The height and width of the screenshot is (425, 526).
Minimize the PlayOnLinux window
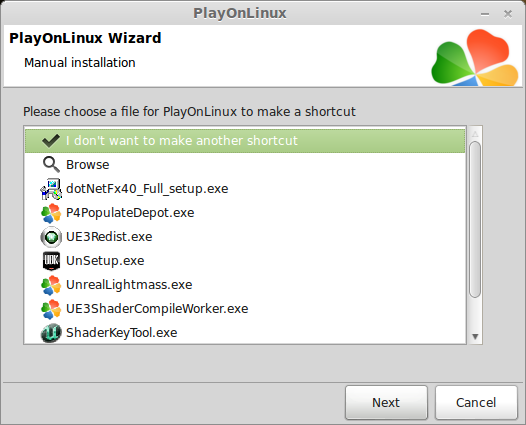(x=485, y=14)
